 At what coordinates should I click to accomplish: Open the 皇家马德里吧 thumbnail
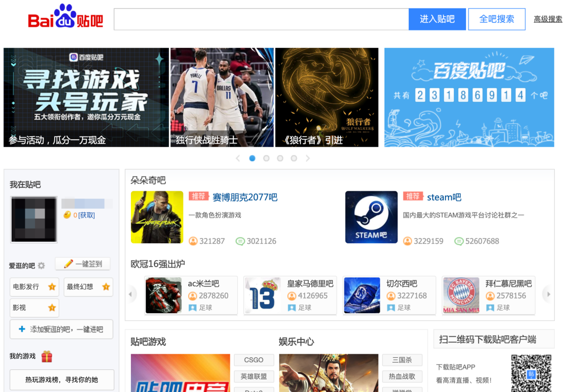click(262, 295)
